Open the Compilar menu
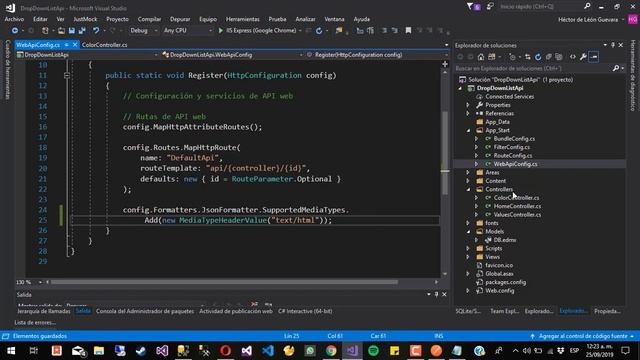 [x=149, y=19]
